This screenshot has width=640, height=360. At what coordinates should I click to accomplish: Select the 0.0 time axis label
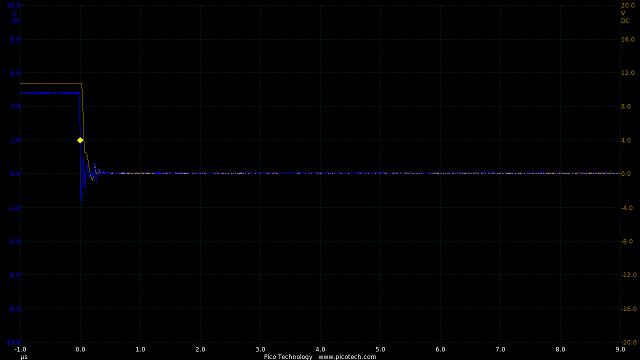point(80,349)
